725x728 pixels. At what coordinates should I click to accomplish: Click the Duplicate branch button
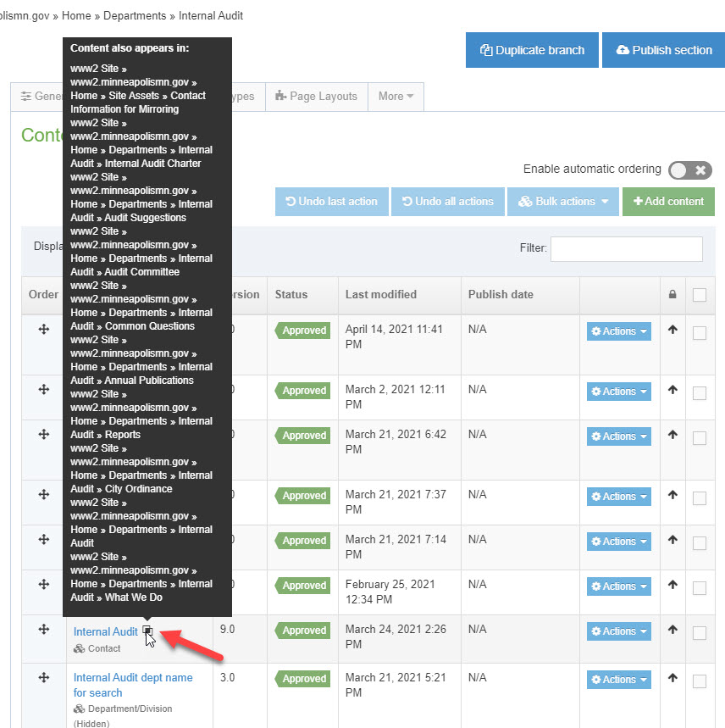(x=532, y=50)
